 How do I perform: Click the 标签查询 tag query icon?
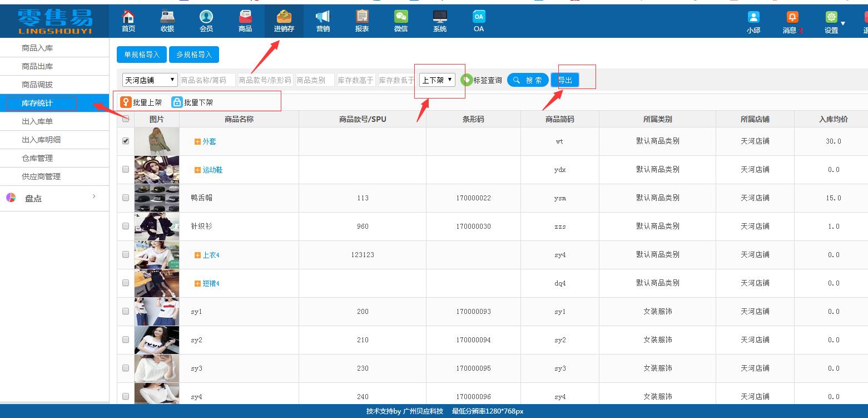[x=467, y=80]
